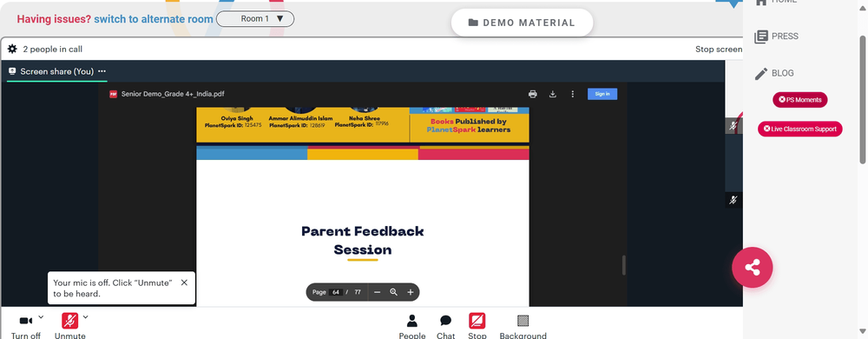Expand microphone options chevron
The width and height of the screenshot is (868, 339).
tap(85, 317)
